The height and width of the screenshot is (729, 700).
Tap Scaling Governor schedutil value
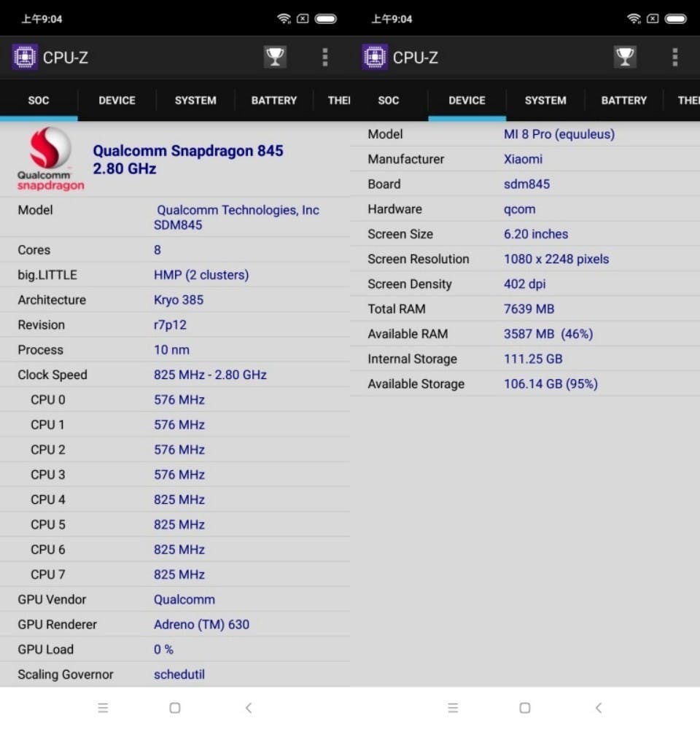(x=179, y=674)
